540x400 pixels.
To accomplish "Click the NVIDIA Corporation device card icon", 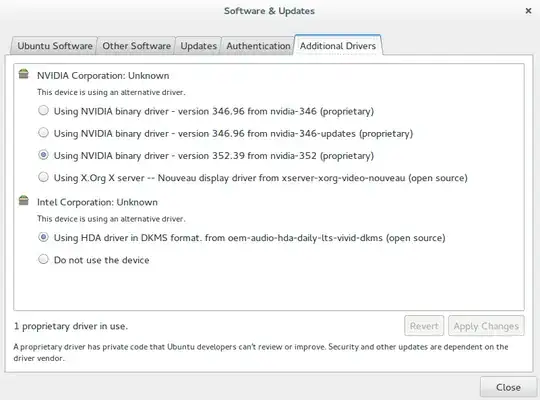I will coord(23,73).
